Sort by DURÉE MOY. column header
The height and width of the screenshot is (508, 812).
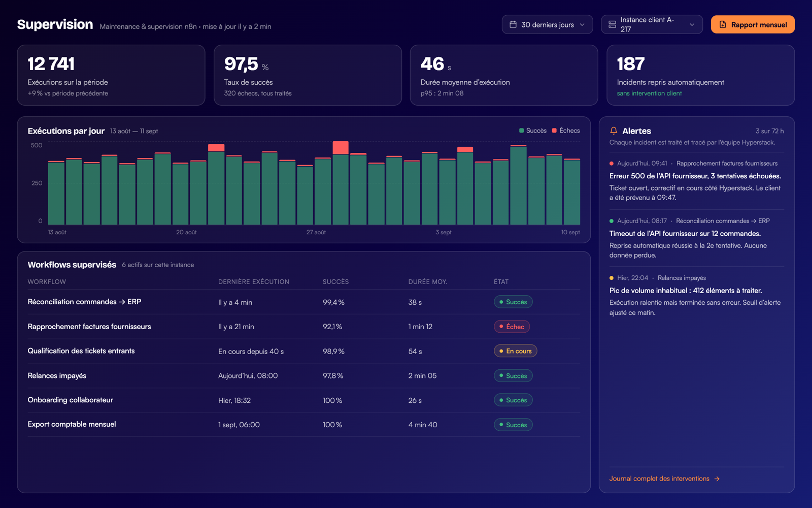[x=428, y=281]
